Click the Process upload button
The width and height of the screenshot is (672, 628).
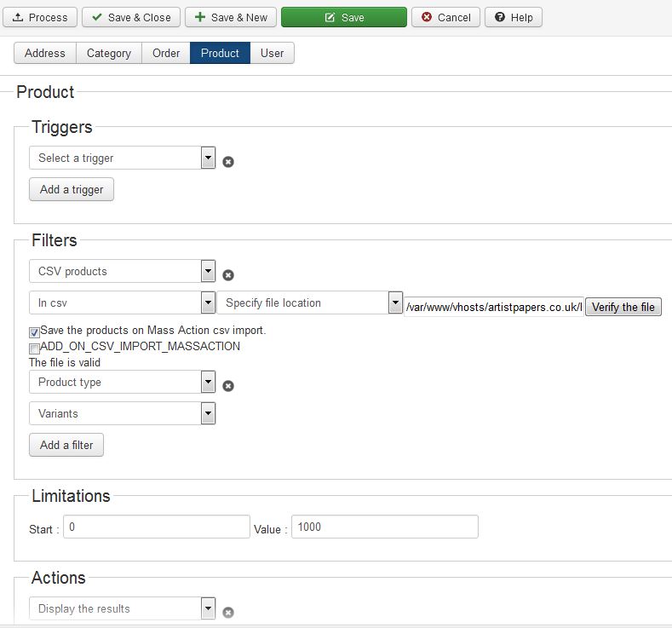40,18
